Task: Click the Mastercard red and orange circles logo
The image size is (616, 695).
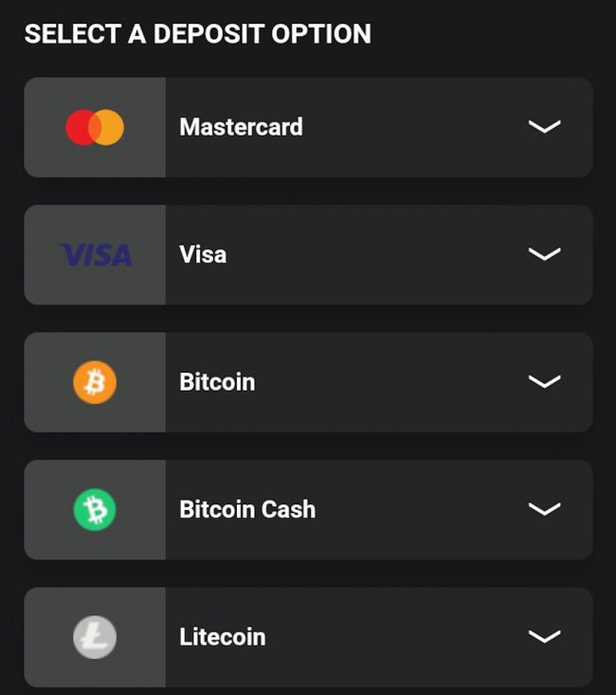Action: point(95,127)
